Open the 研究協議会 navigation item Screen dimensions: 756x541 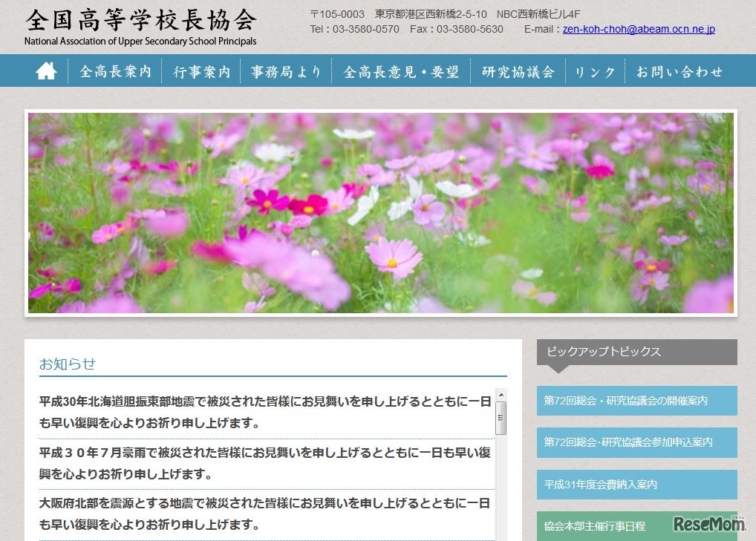point(518,71)
